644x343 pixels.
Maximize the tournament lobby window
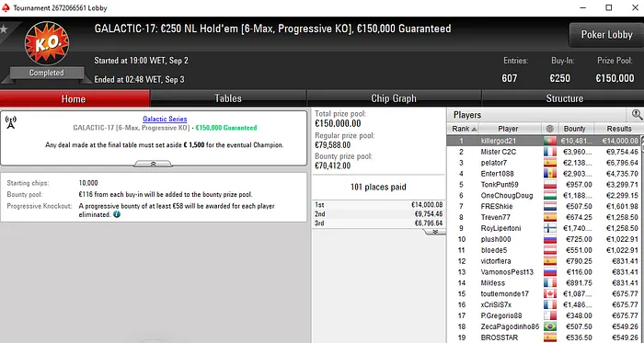(609, 7)
